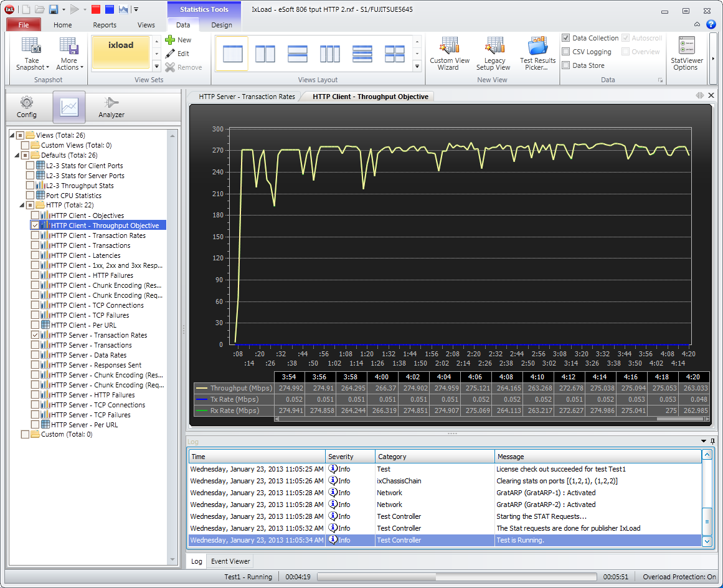
Task: Switch to the Analyzer panel
Action: click(111, 108)
